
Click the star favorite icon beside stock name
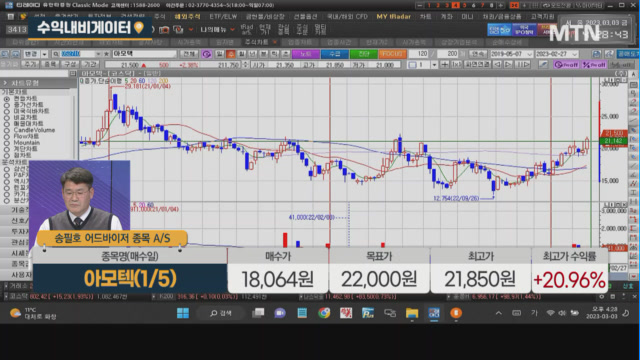pos(107,54)
